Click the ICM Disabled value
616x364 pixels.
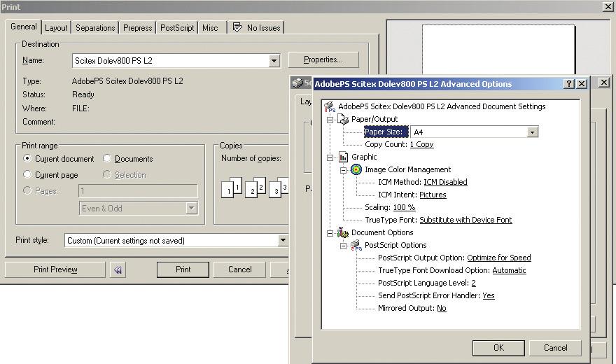coord(445,182)
